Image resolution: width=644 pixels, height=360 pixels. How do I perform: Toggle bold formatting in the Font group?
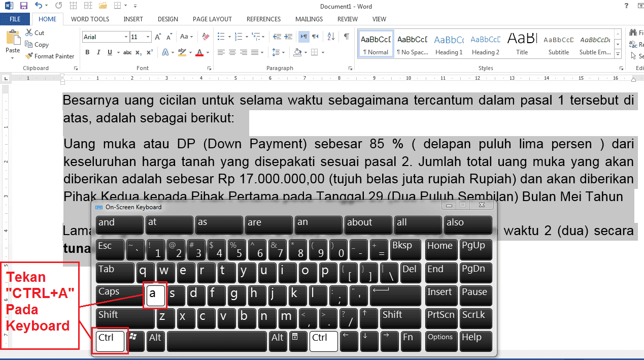tap(87, 52)
